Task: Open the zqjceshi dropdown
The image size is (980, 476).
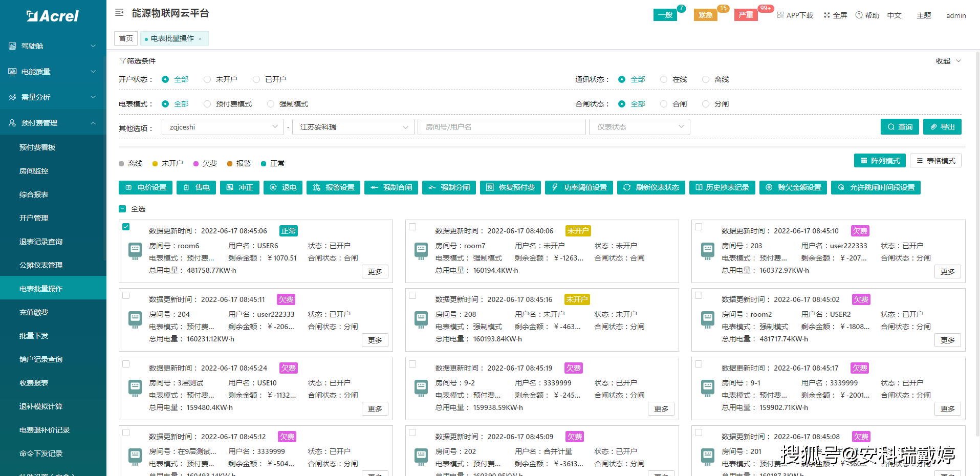Action: [223, 127]
